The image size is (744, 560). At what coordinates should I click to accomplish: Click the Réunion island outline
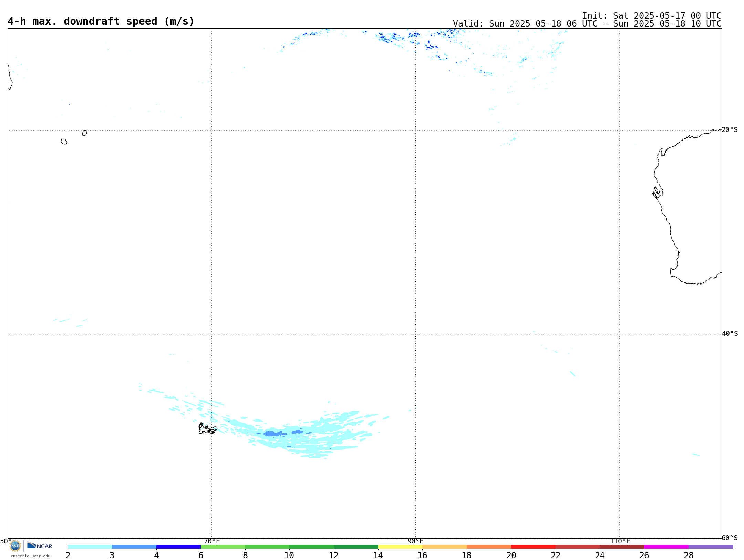coord(64,142)
